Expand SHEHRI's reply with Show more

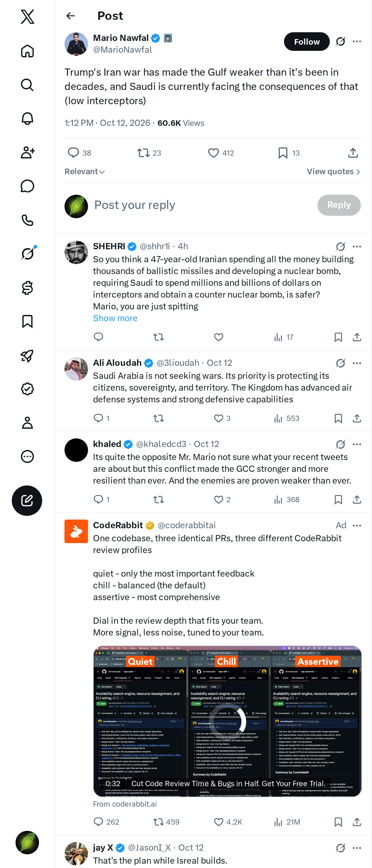click(115, 318)
